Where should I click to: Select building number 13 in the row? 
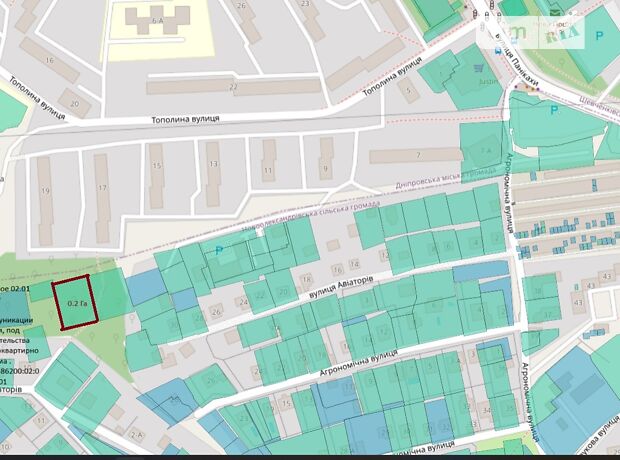click(212, 162)
